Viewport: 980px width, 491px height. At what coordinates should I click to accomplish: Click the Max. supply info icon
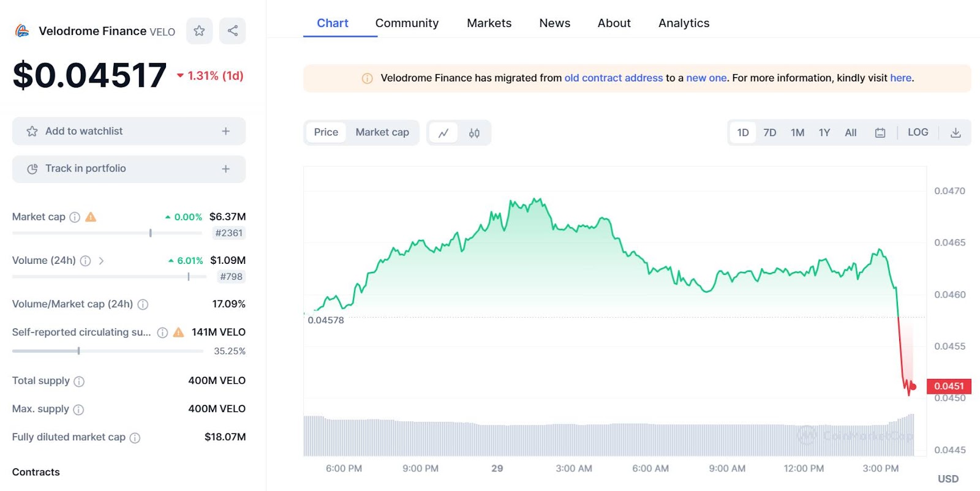coord(78,410)
